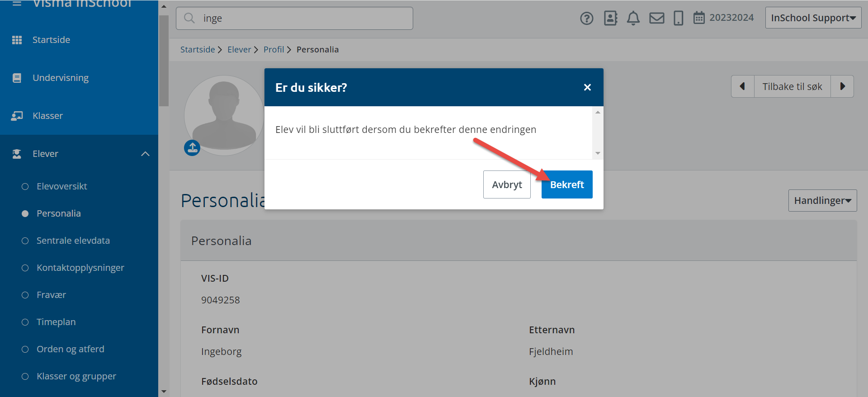Click the student profile avatar picture
This screenshot has width=868, height=397.
click(224, 115)
